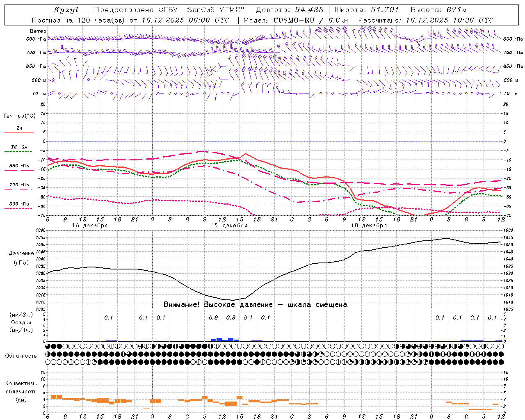Click the "Облачность" cloud cover label
This screenshot has height=420, width=525.
(x=21, y=356)
